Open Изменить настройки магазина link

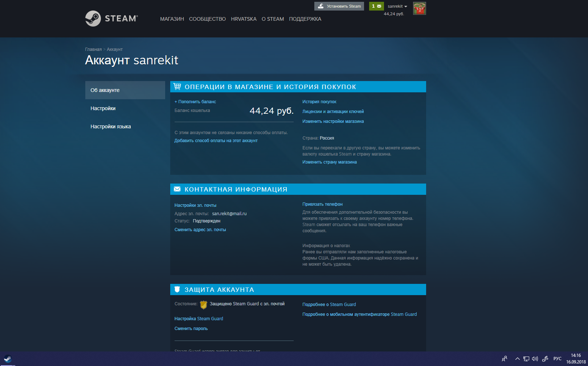[x=333, y=121]
